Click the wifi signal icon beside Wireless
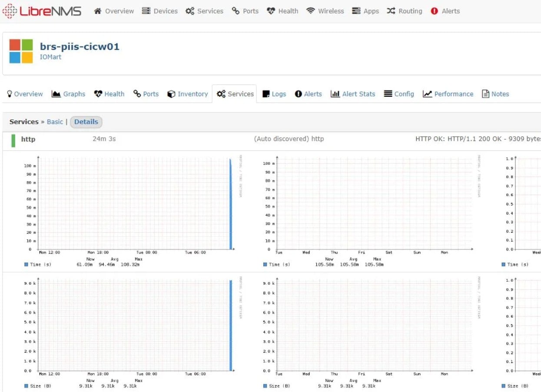Screen dimensions: 541x392 coord(311,11)
